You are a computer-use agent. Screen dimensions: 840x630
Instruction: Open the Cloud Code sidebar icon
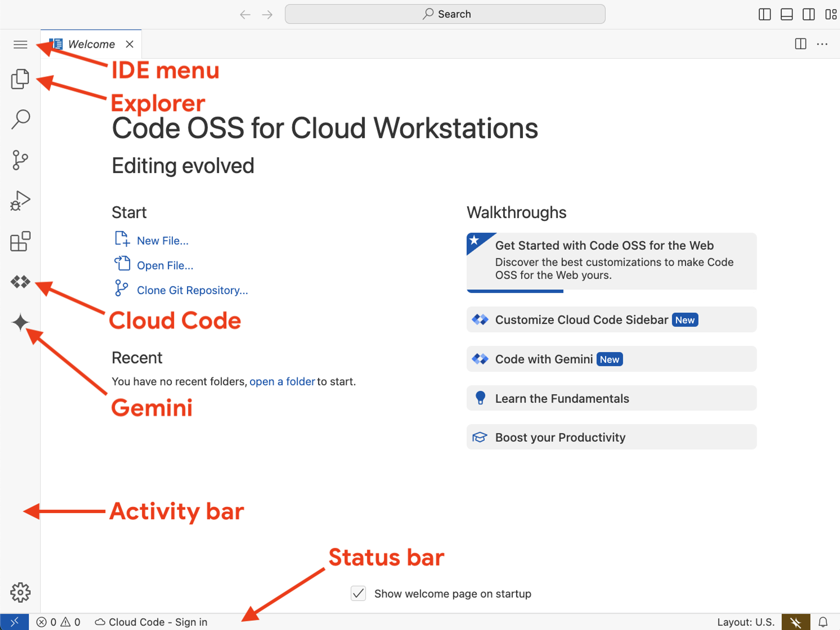pyautogui.click(x=20, y=282)
